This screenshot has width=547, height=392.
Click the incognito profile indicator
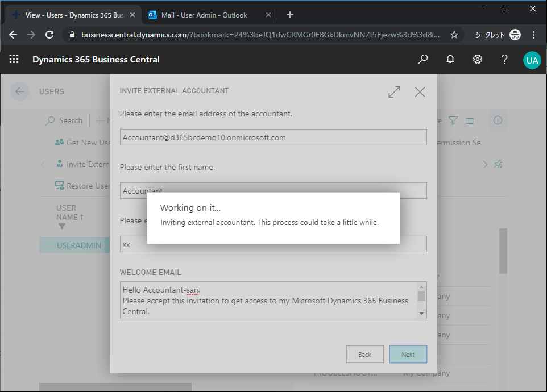tap(498, 35)
